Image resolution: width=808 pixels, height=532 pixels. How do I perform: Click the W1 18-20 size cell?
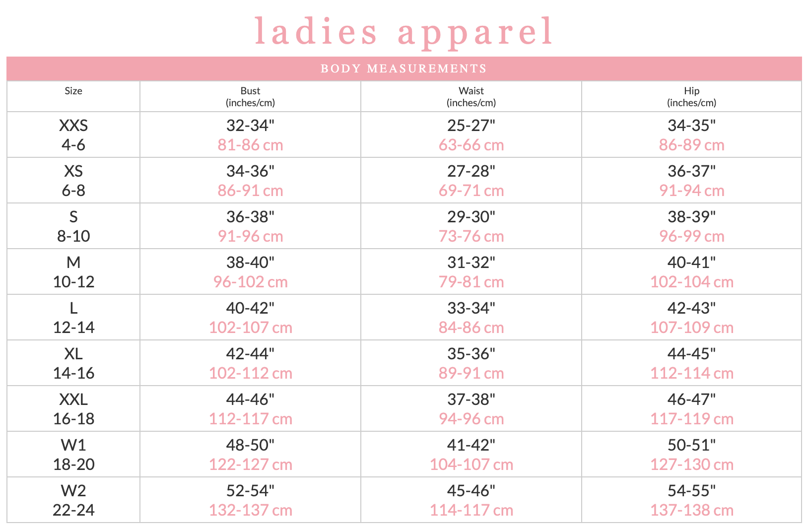tap(73, 454)
